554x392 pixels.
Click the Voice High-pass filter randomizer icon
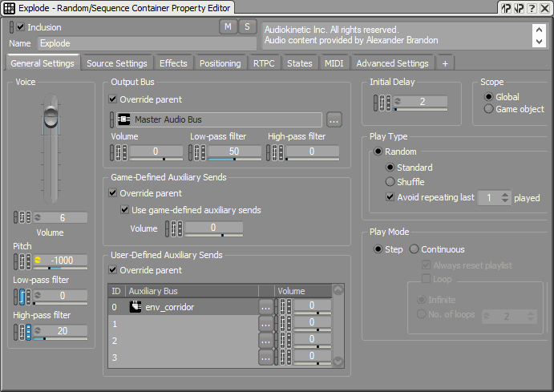[x=38, y=330]
